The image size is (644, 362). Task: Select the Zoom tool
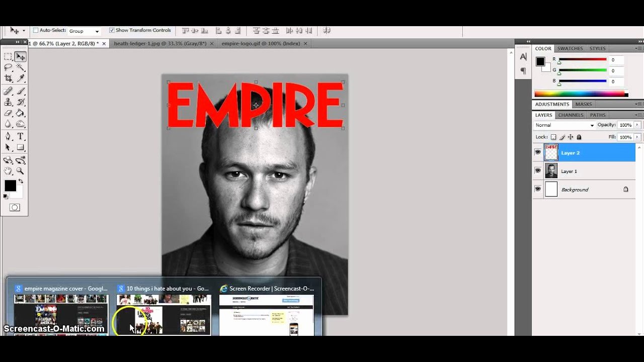(x=20, y=171)
